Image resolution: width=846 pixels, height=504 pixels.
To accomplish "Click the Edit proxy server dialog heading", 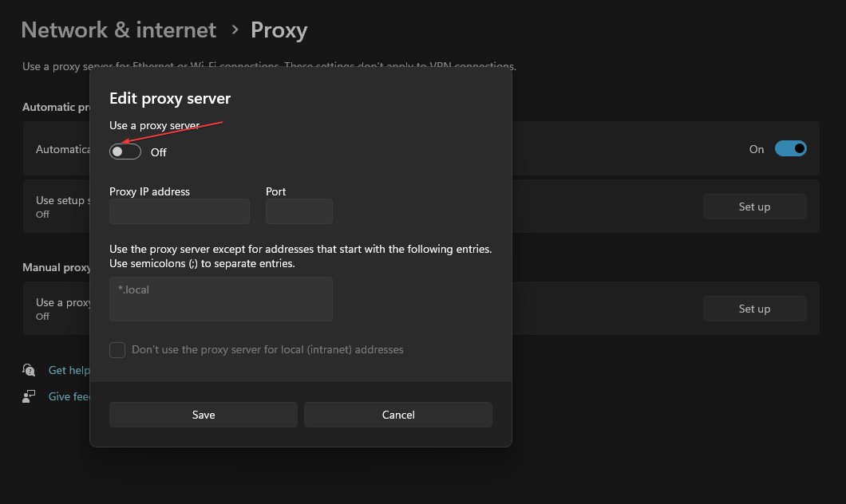I will coord(170,99).
